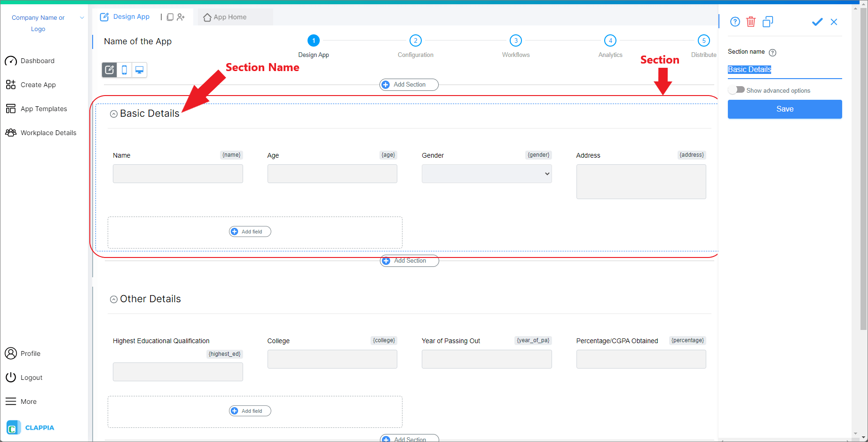Enable Show advanced options
Image resolution: width=868 pixels, height=442 pixels.
[736, 90]
